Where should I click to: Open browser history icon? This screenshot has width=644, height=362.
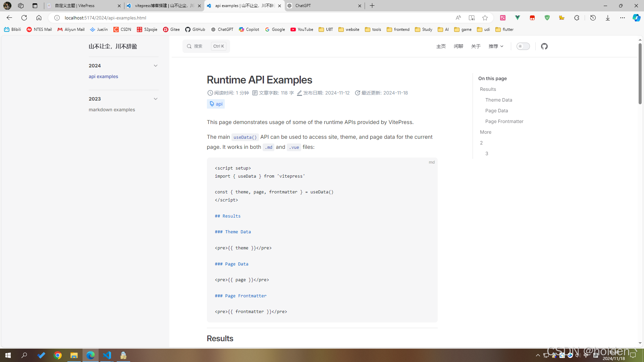pyautogui.click(x=593, y=18)
